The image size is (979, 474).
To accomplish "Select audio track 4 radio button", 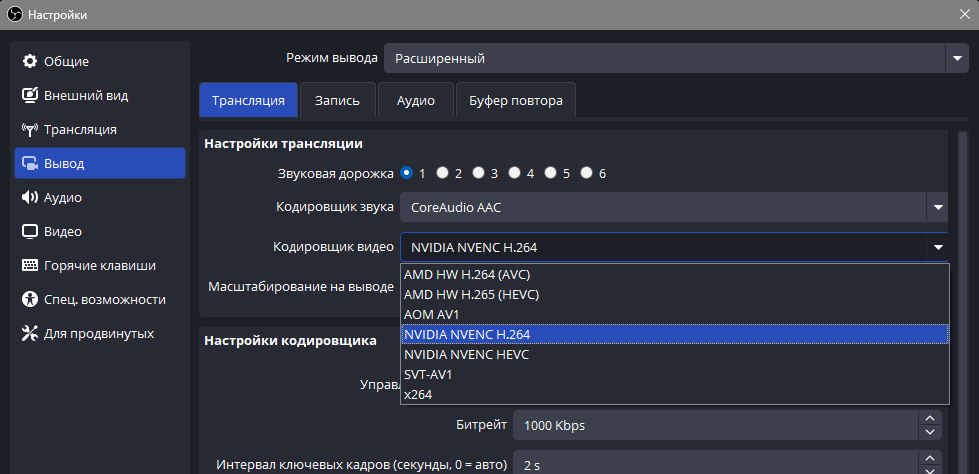I will click(x=514, y=173).
